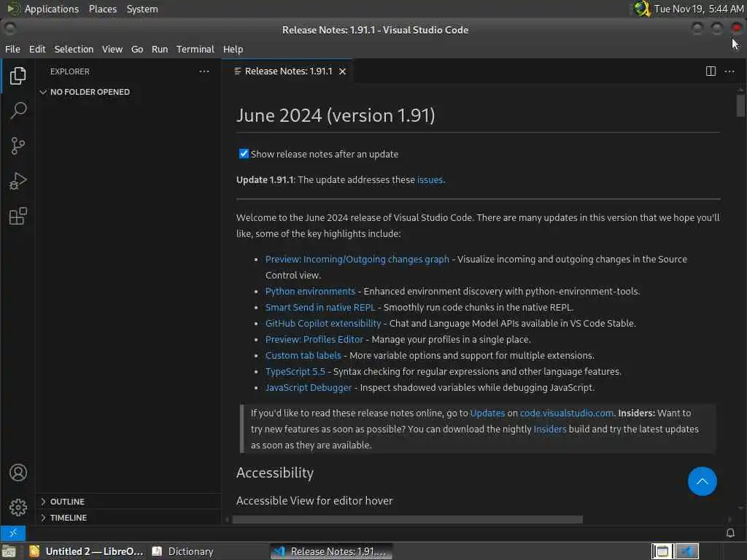Open the Run menu
This screenshot has width=747, height=560.
(x=160, y=49)
